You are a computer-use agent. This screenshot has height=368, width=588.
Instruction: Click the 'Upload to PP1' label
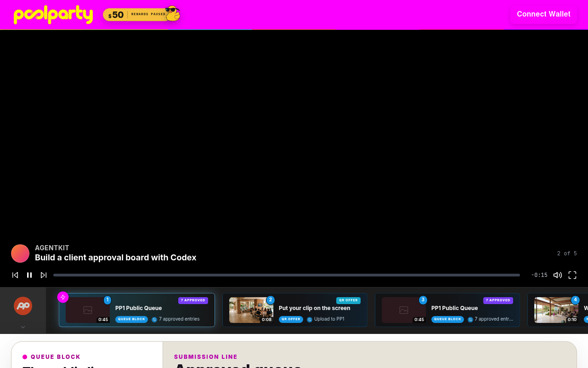click(329, 319)
